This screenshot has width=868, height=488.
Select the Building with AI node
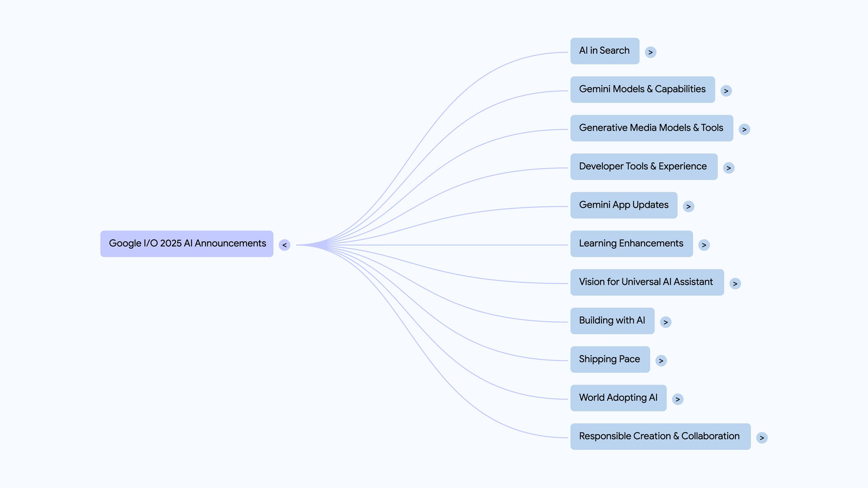point(612,321)
